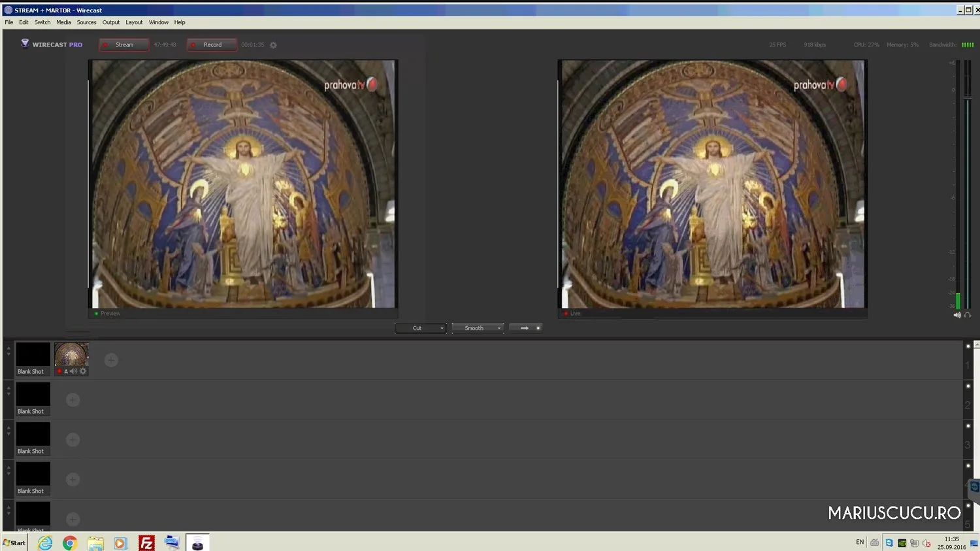Open Windows Explorer folder in the taskbar

click(x=95, y=543)
